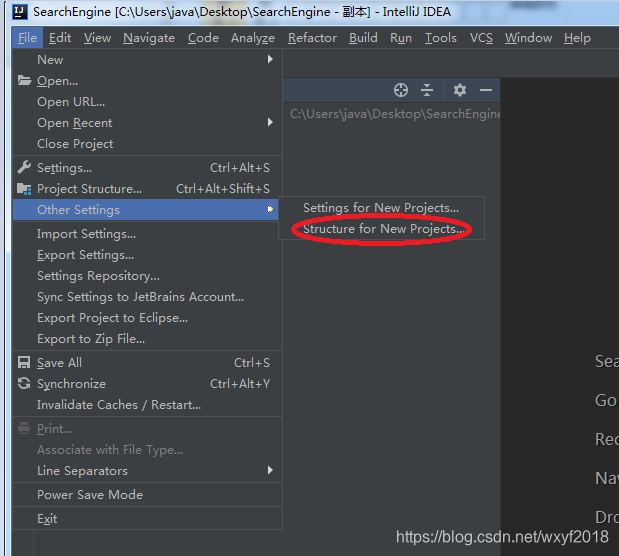Open Settings... from the File menu
The height and width of the screenshot is (556, 619).
coord(147,167)
